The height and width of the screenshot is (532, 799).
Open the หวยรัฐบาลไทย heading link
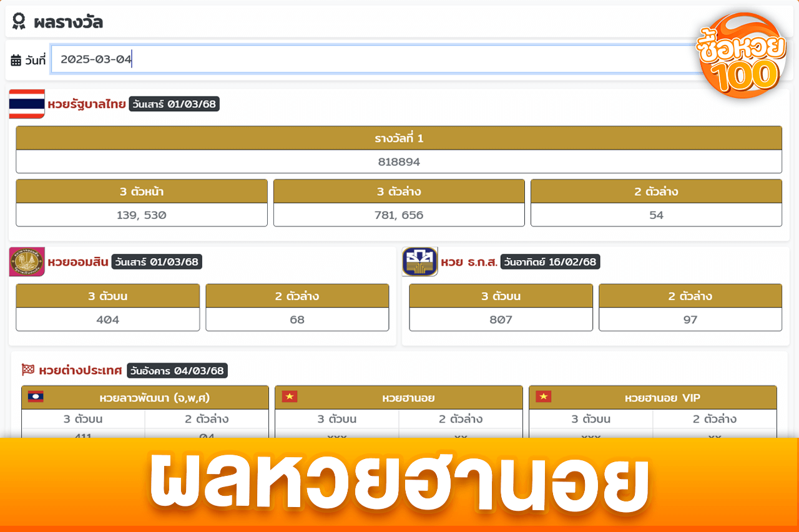(87, 104)
